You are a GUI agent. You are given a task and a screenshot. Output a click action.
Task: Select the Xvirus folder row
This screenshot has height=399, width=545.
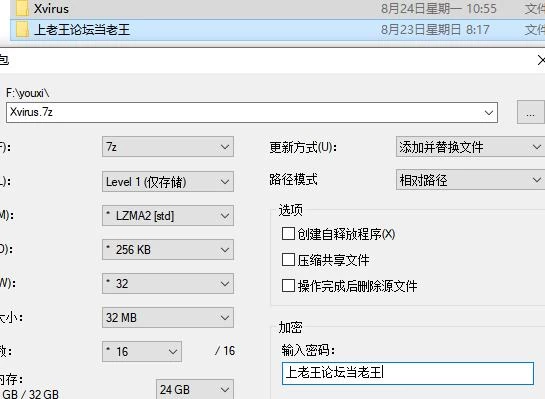click(x=277, y=9)
